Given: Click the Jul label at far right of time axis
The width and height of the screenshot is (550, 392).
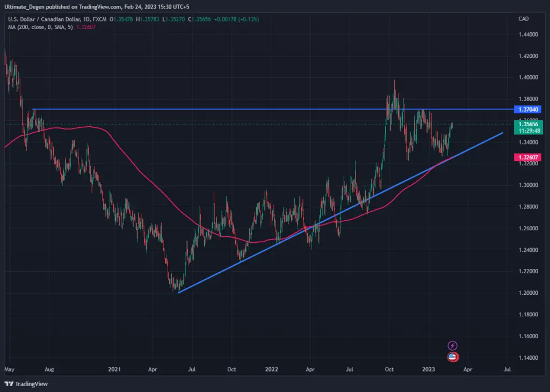Looking at the screenshot, I should click(x=507, y=369).
